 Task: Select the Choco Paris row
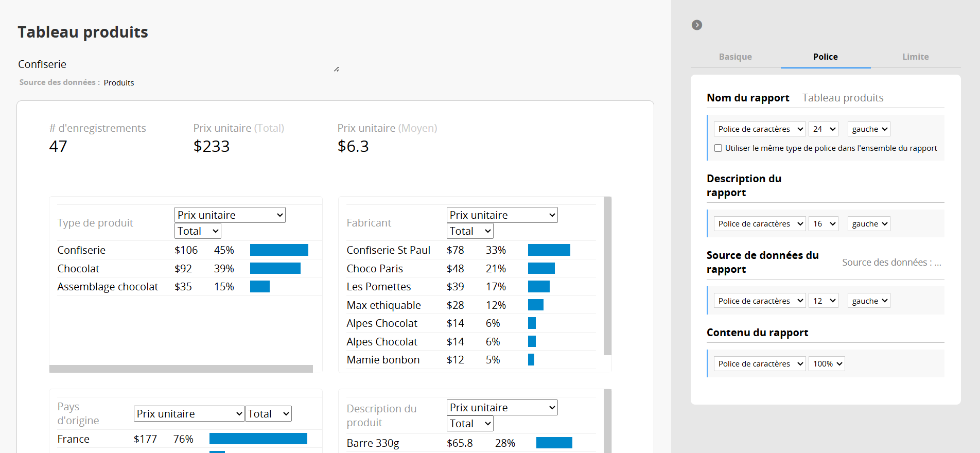click(471, 269)
